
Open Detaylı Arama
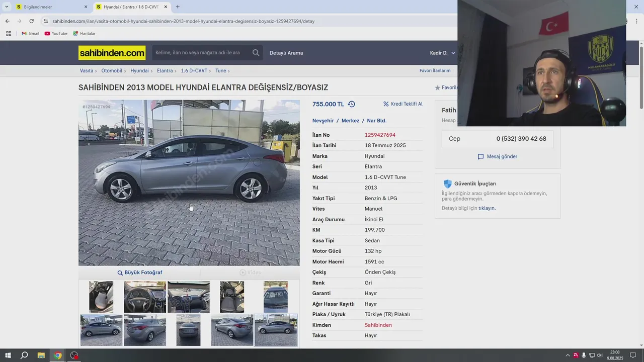(x=286, y=53)
